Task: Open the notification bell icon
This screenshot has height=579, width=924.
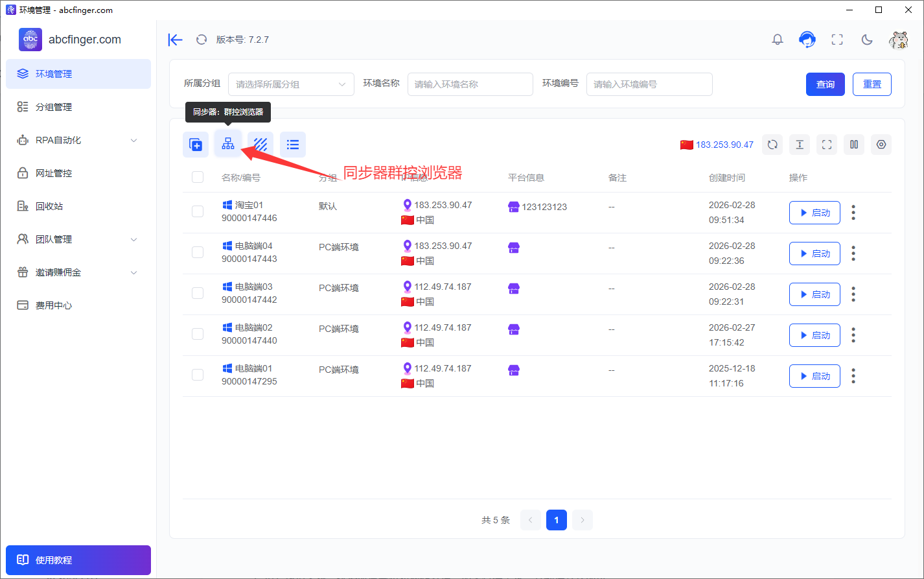Action: pyautogui.click(x=778, y=40)
